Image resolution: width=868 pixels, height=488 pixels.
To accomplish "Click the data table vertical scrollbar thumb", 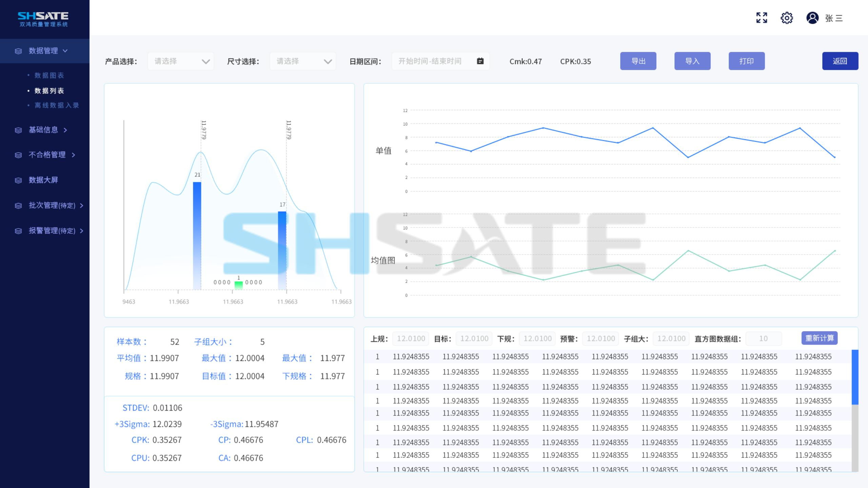I will click(x=855, y=377).
